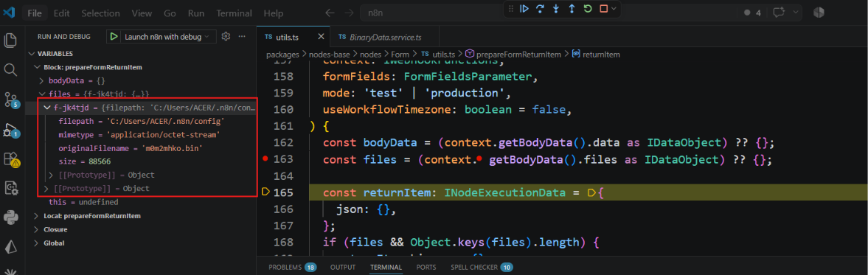Toggle the breakpoint on line 163
This screenshot has height=275, width=868.
pos(265,159)
